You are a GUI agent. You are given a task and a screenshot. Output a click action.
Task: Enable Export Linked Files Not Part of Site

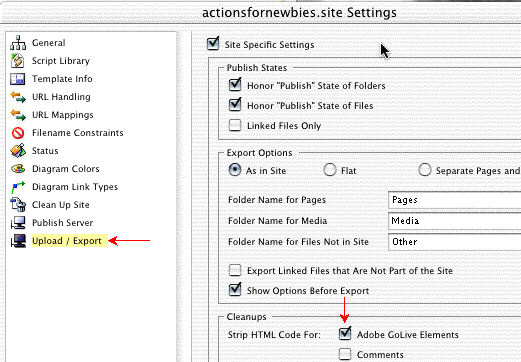(x=235, y=270)
